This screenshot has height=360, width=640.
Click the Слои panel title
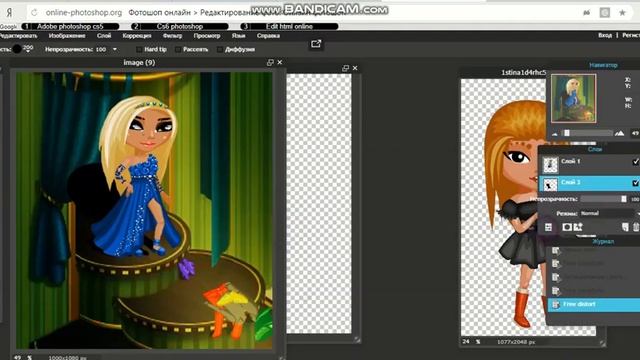(595, 149)
